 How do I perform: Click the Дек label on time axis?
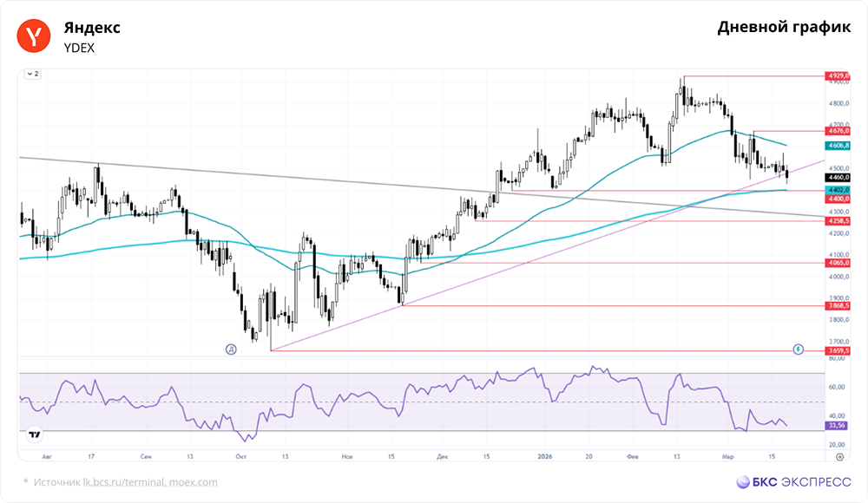(x=443, y=456)
